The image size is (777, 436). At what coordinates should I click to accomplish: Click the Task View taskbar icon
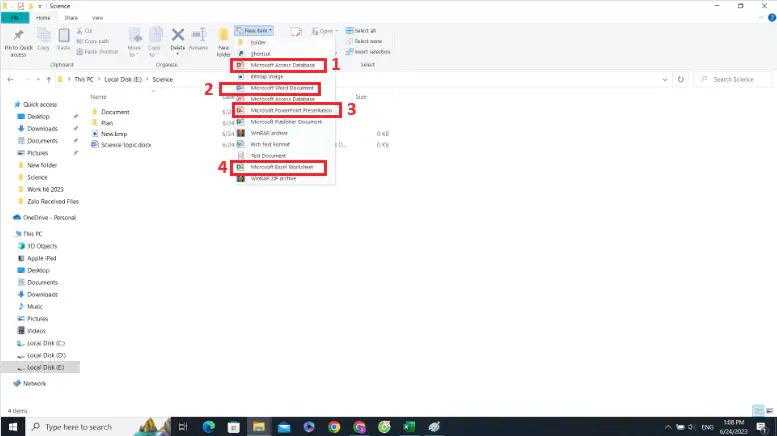coord(183,427)
